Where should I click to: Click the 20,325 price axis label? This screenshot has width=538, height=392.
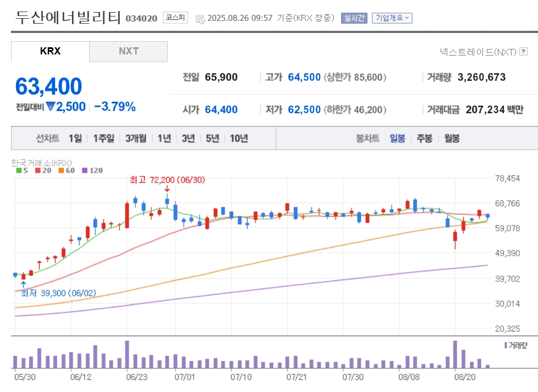(507, 329)
